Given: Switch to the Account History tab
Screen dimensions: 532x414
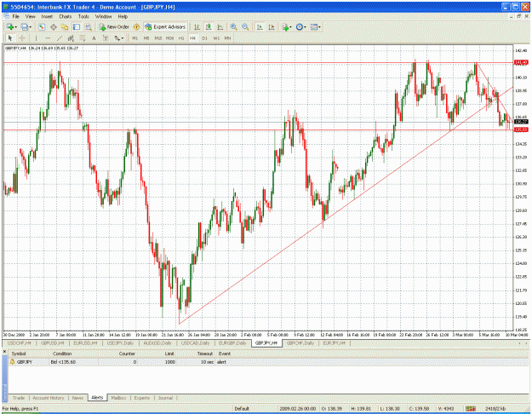Looking at the screenshot, I should tap(49, 398).
